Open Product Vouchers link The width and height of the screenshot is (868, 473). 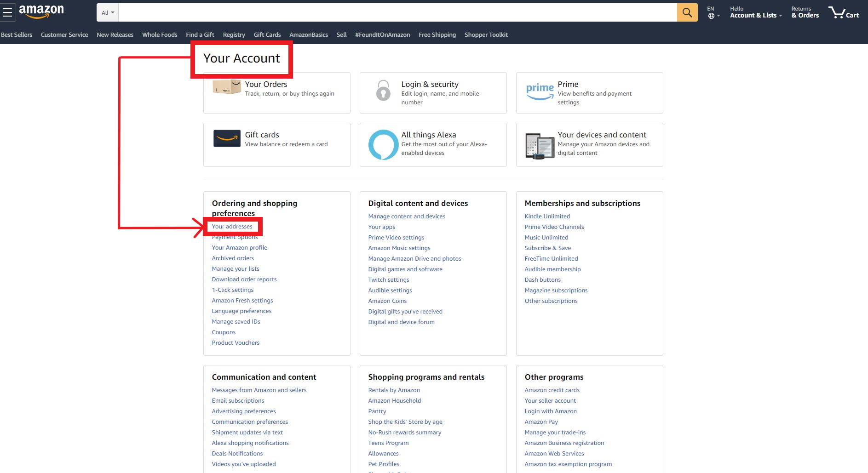point(236,342)
